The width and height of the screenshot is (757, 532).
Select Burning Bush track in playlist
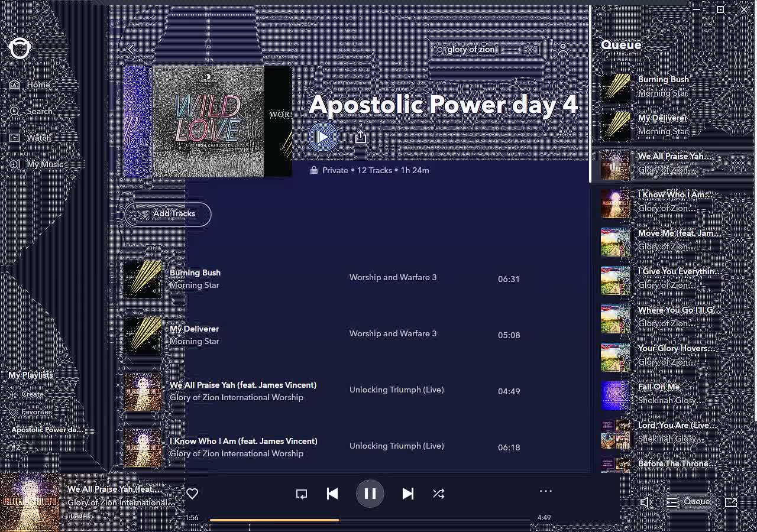tap(195, 273)
